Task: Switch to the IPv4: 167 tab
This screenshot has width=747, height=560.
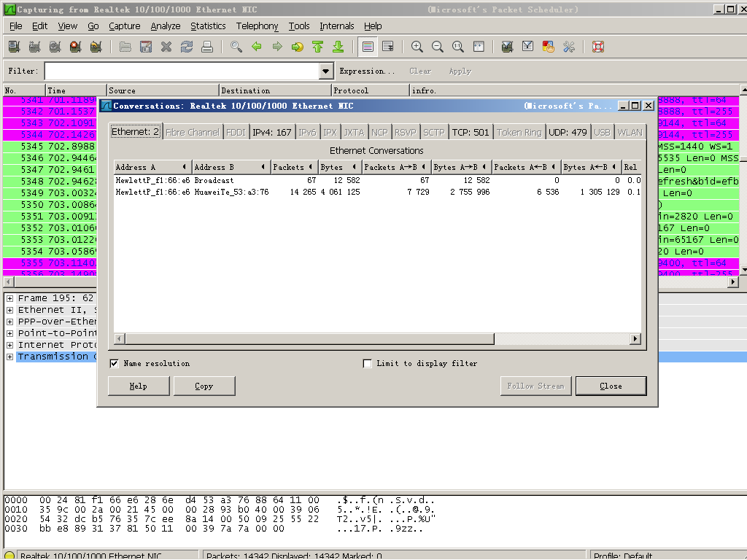Action: [271, 133]
